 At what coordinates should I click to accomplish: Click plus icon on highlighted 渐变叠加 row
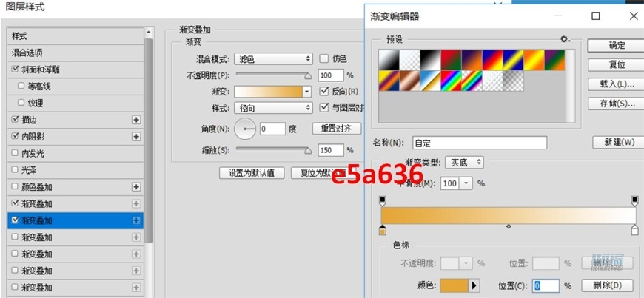[136, 220]
